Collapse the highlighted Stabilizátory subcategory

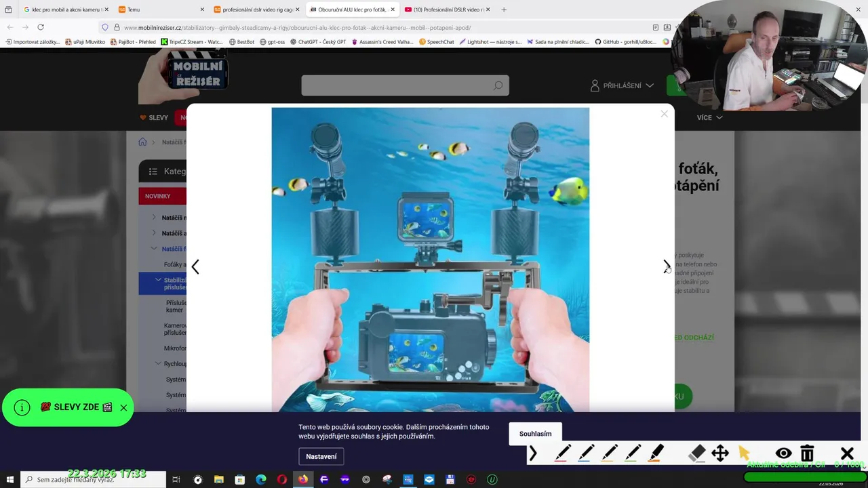point(158,280)
